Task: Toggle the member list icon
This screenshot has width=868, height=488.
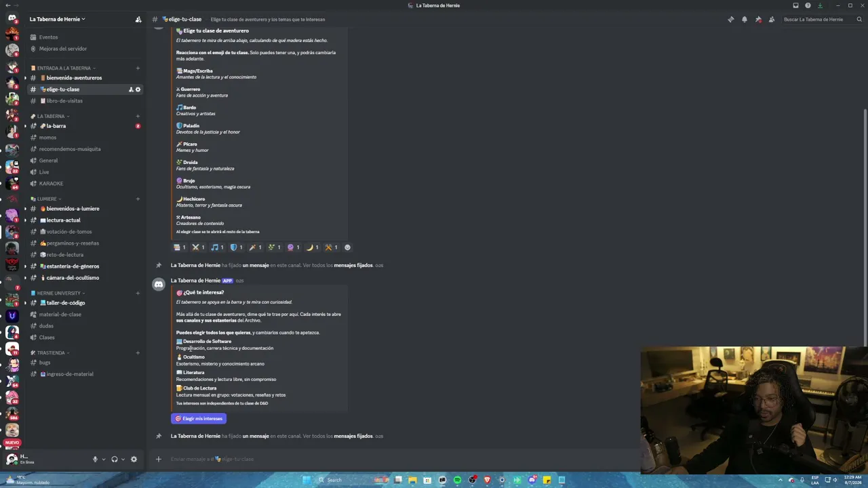Action: [x=771, y=19]
